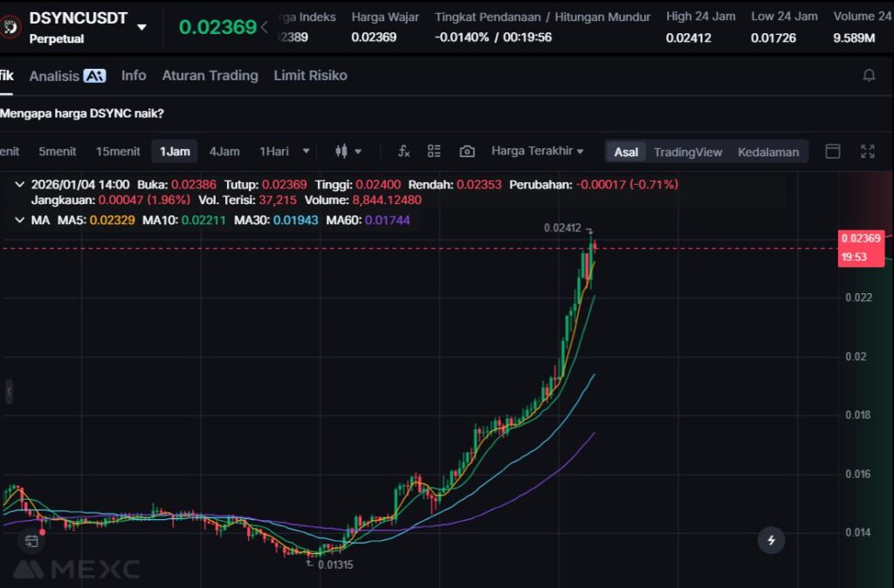Select the 15menit timeframe

pyautogui.click(x=118, y=151)
